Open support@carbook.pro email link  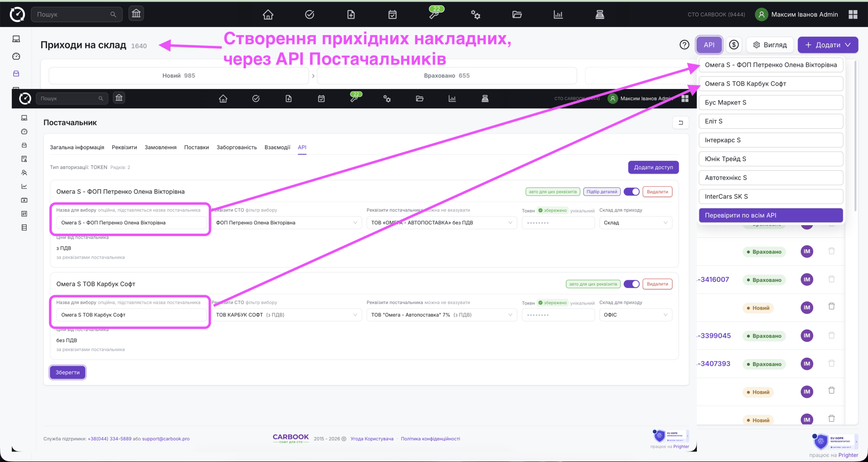[x=166, y=439]
